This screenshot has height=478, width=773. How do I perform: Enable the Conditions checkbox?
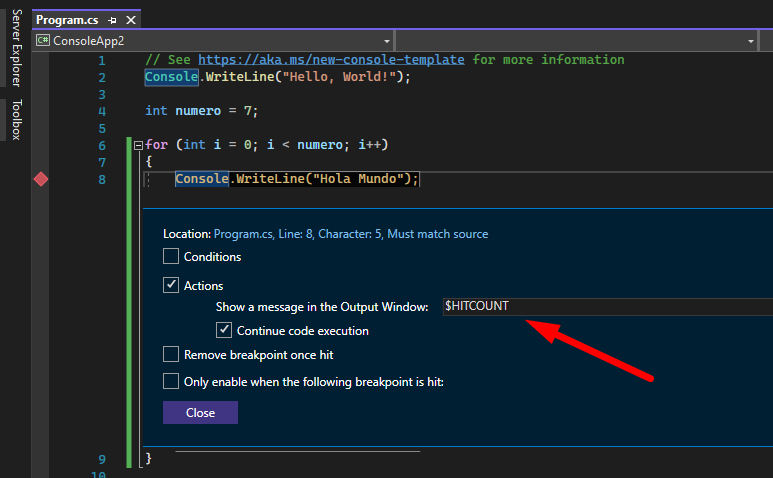pyautogui.click(x=171, y=257)
